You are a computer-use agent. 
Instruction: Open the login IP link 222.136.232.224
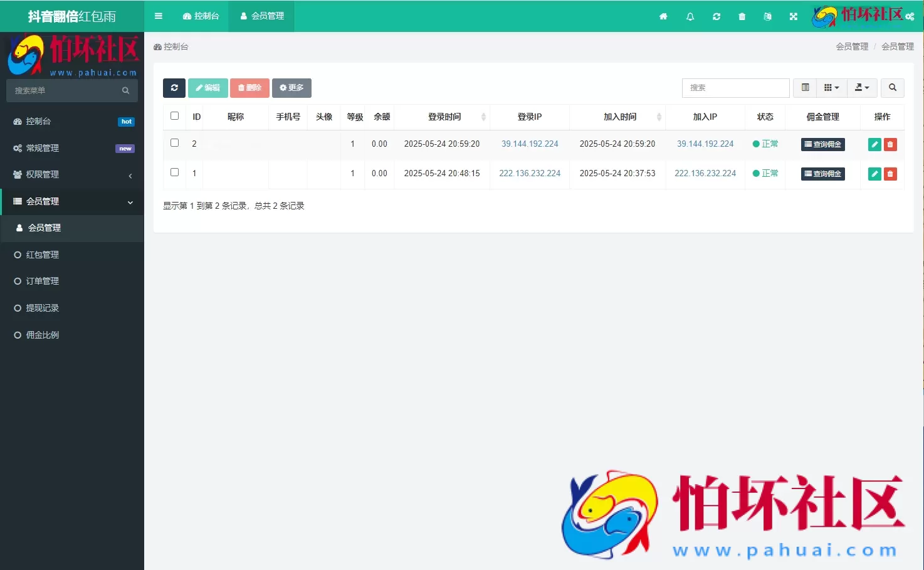point(530,174)
